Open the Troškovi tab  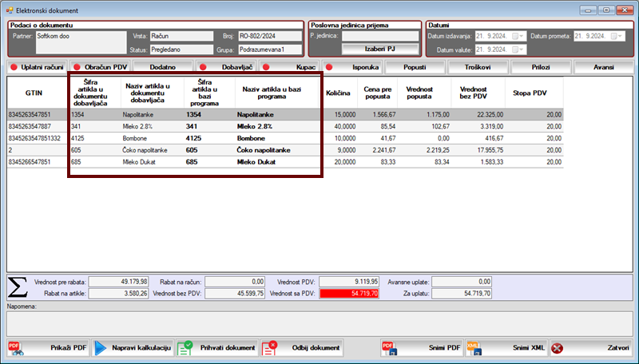point(478,67)
